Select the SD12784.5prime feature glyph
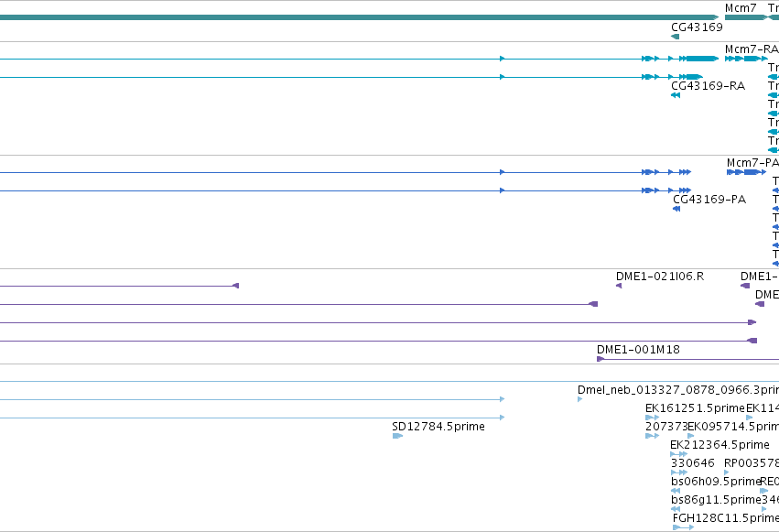The height and width of the screenshot is (532, 779). [397, 436]
